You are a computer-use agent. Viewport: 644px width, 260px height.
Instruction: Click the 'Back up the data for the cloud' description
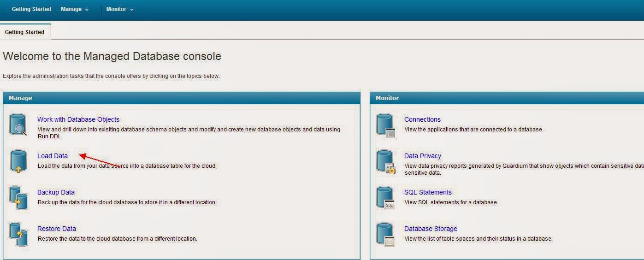pos(127,202)
